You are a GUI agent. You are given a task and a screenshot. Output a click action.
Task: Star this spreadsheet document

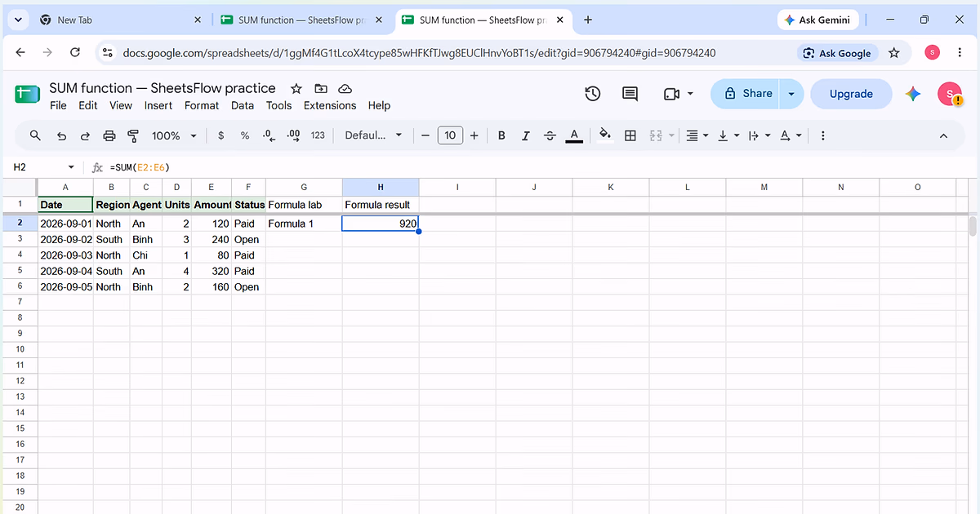click(x=296, y=88)
